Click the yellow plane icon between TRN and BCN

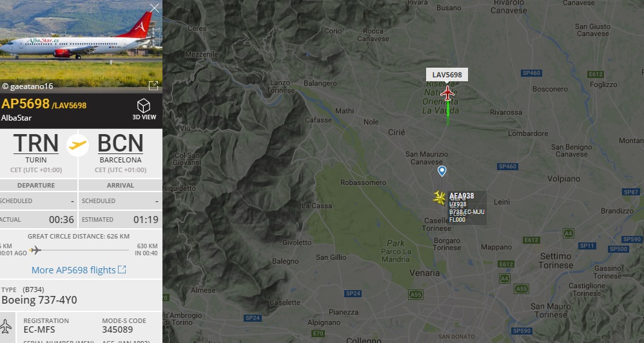coord(77,145)
